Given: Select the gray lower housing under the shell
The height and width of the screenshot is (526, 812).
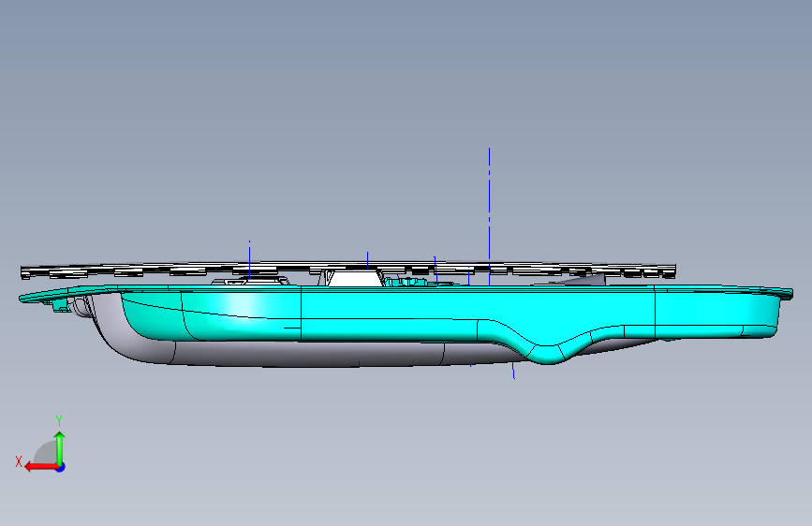Looking at the screenshot, I should tap(311, 353).
